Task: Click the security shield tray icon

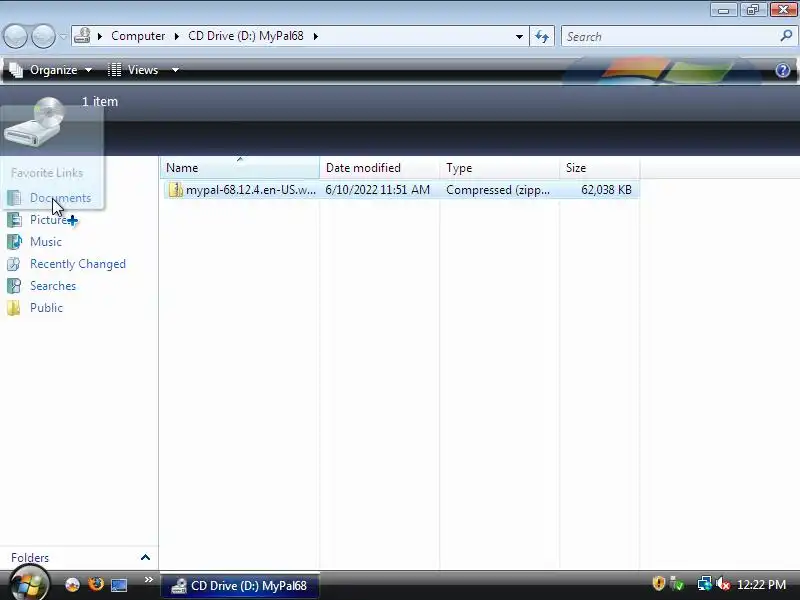Action: 659,584
